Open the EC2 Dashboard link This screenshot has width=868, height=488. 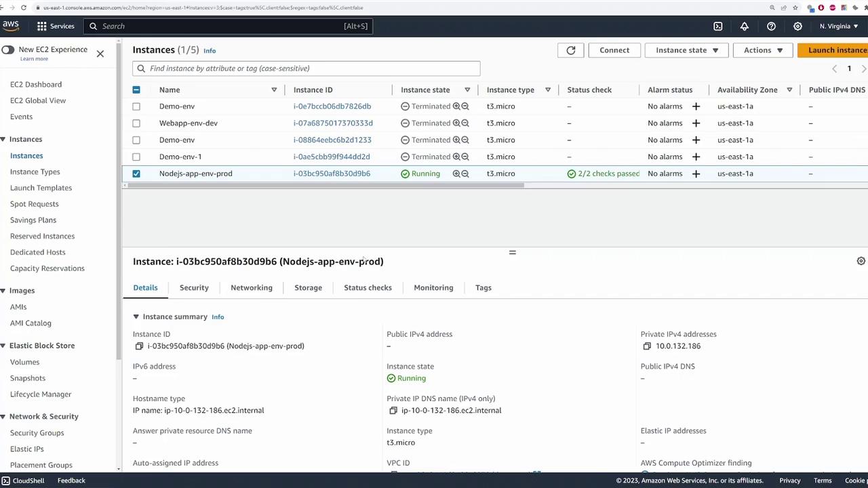click(x=36, y=85)
